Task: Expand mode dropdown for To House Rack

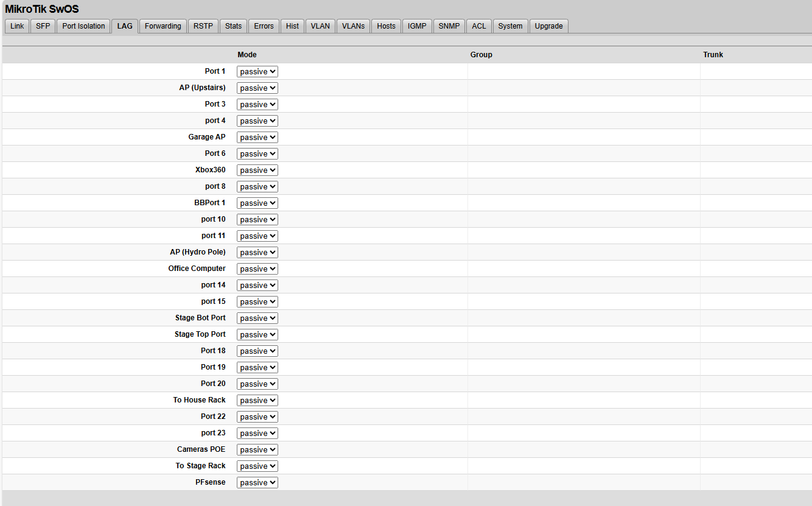Action: pyautogui.click(x=257, y=401)
